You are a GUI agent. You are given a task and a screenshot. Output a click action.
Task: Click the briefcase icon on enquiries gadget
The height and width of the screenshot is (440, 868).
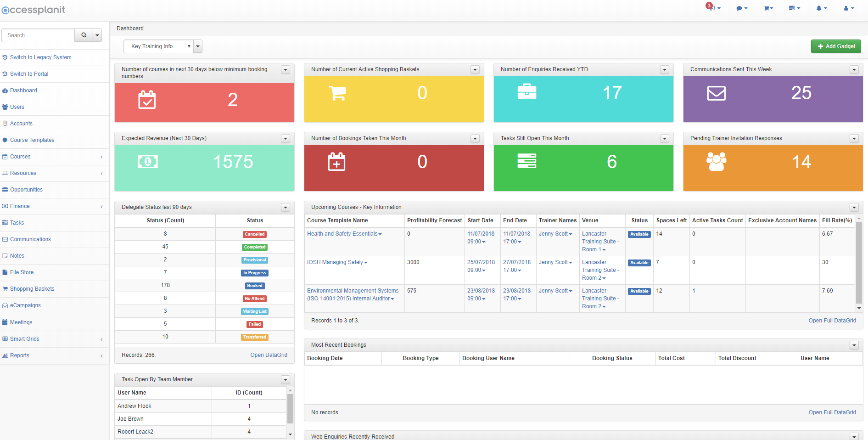[527, 92]
